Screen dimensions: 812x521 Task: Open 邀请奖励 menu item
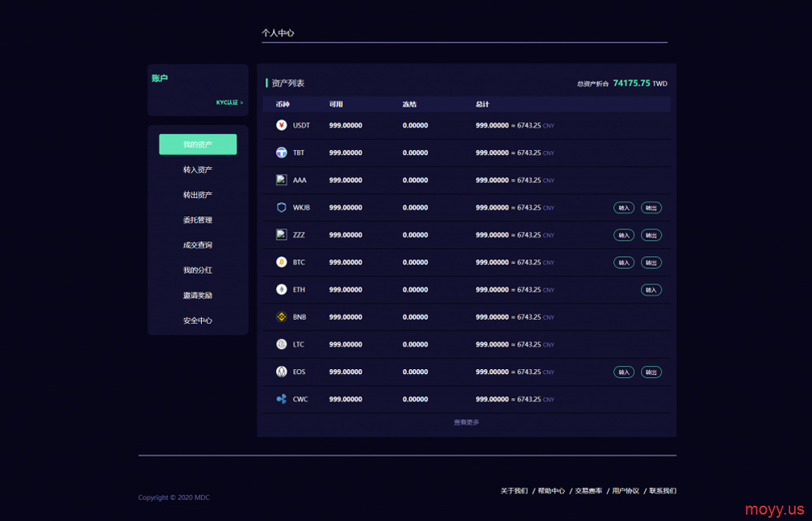coord(198,296)
